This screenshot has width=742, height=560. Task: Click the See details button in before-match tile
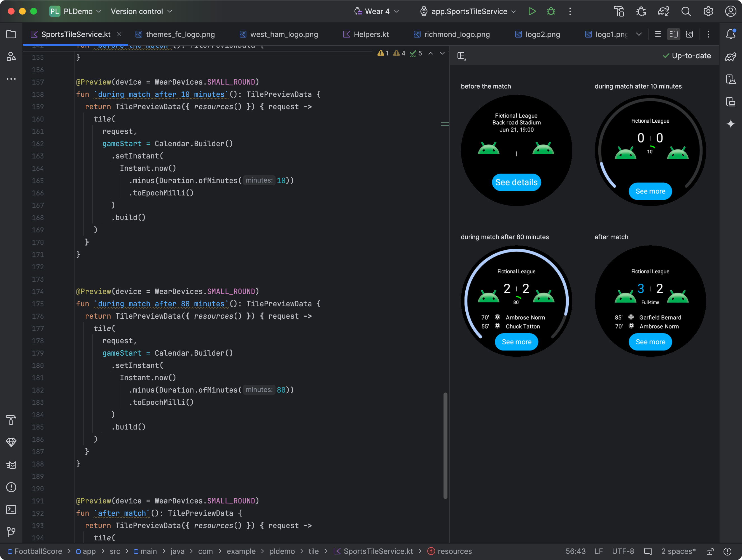click(x=516, y=181)
